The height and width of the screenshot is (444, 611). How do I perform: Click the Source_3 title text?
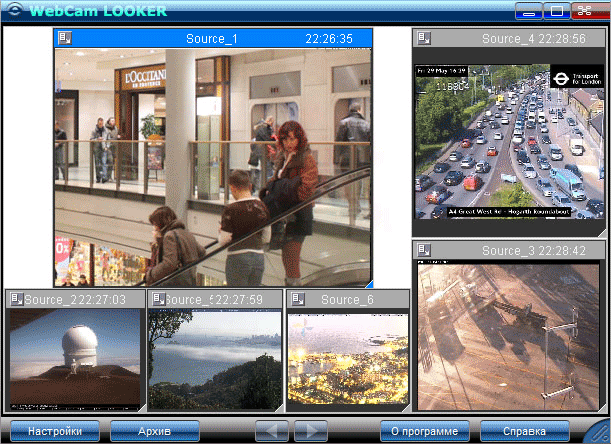point(509,250)
